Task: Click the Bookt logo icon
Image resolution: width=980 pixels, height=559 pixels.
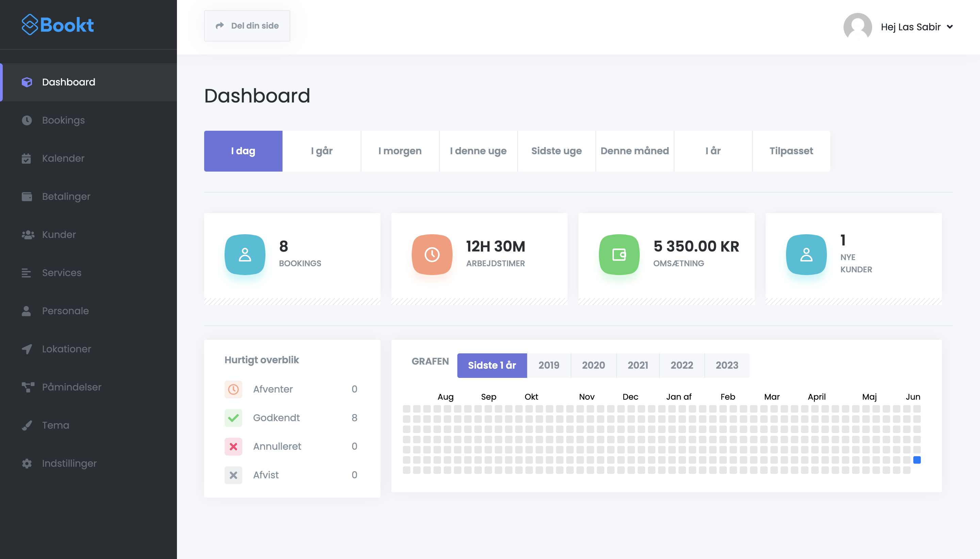Action: click(x=30, y=25)
